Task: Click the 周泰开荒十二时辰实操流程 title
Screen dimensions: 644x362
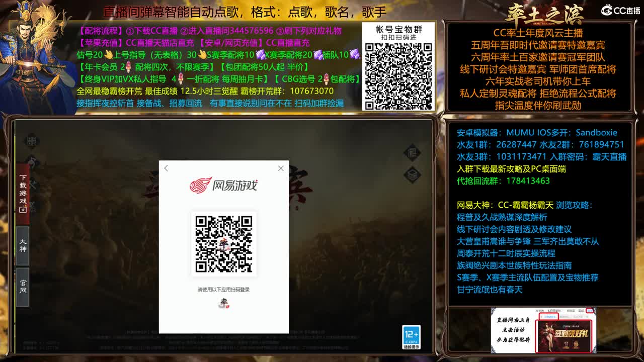Action: (x=506, y=253)
